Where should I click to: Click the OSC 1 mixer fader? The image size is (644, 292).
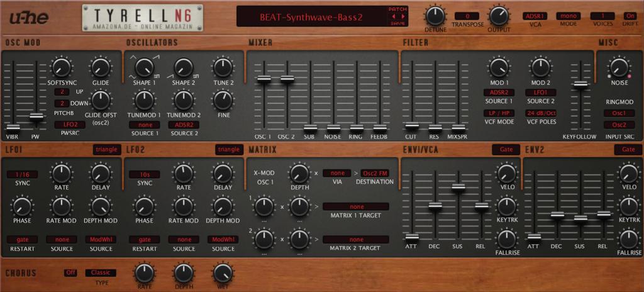click(x=264, y=79)
